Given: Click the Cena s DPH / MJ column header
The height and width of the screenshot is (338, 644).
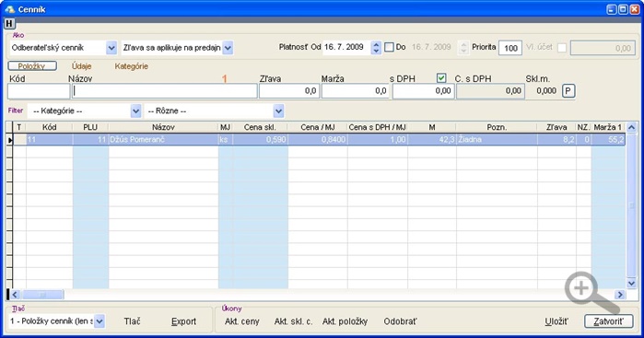Looking at the screenshot, I should (378, 127).
